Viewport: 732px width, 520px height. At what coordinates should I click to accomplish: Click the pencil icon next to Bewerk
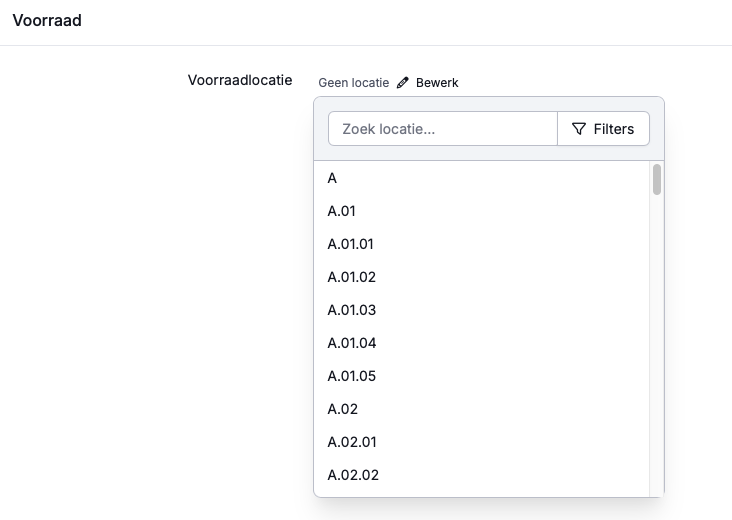coord(403,83)
